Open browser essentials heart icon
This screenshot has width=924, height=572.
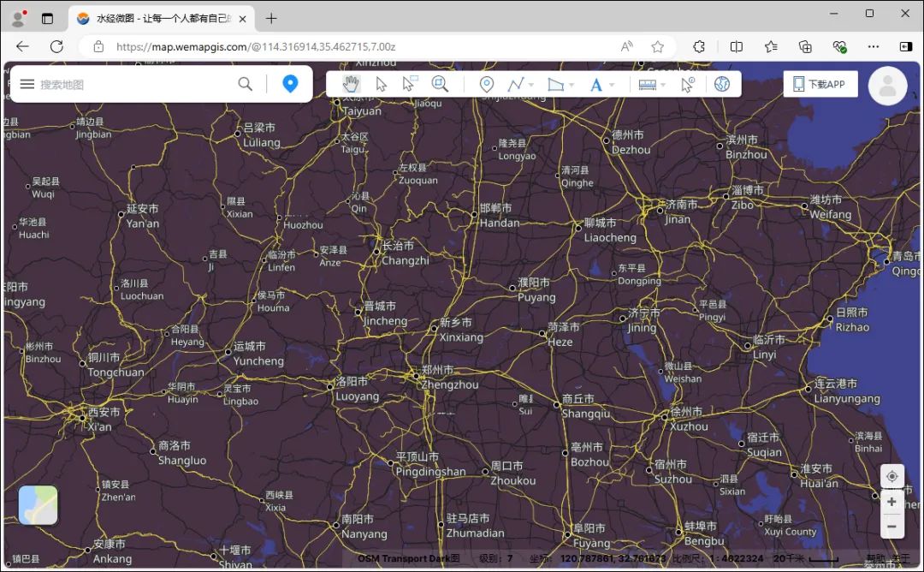coord(840,46)
